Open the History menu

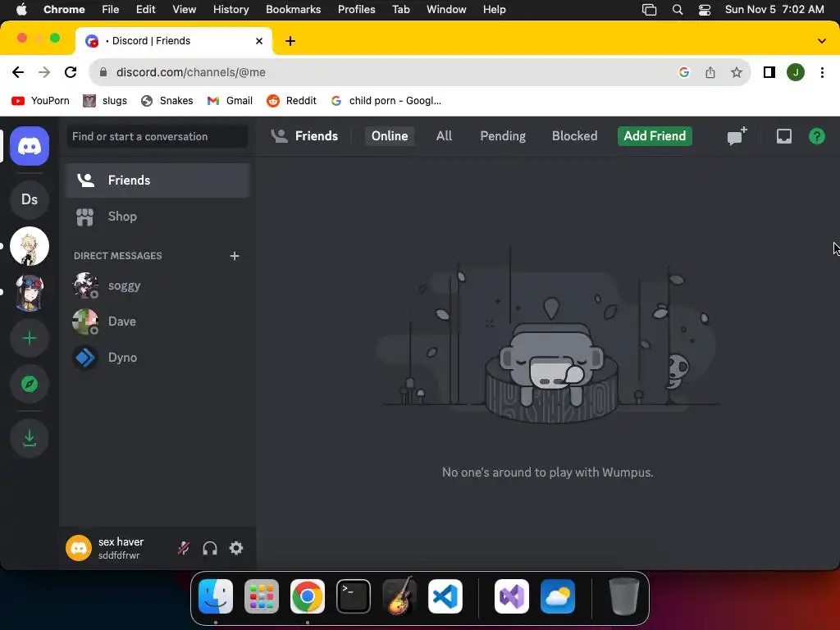click(231, 10)
